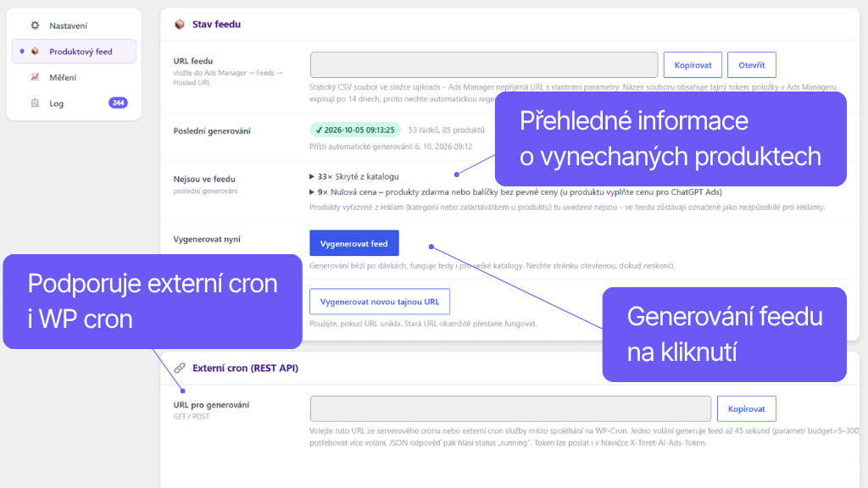Viewport: 868px width, 488px height.
Task: Click Vygenerovat novou tajnou URL button
Action: [380, 302]
